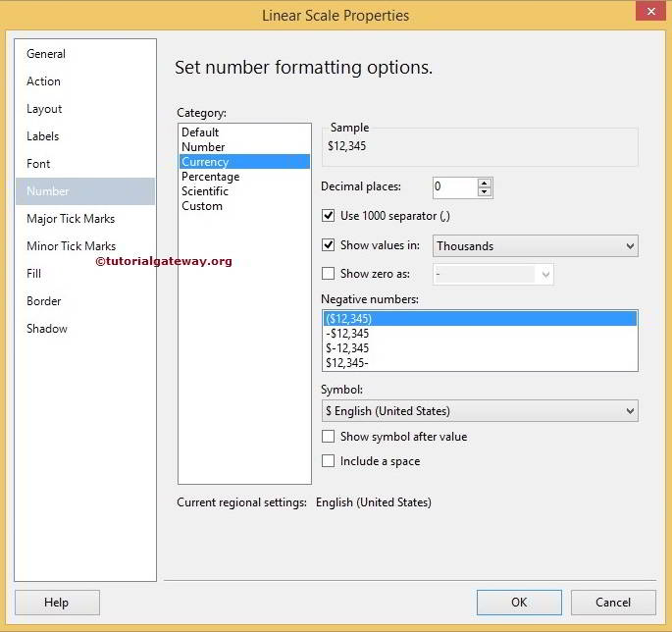Screen dimensions: 672x632
Task: Click the Decimal places input field
Action: tap(455, 187)
